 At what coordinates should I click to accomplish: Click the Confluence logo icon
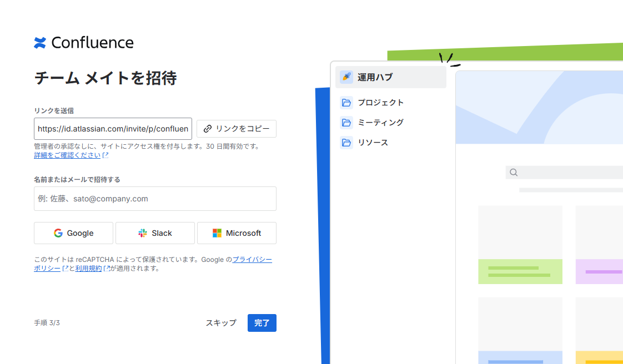point(40,43)
